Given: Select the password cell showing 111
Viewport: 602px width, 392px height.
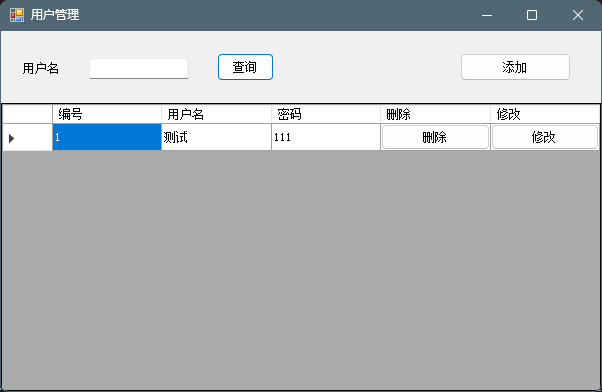Looking at the screenshot, I should pyautogui.click(x=326, y=137).
